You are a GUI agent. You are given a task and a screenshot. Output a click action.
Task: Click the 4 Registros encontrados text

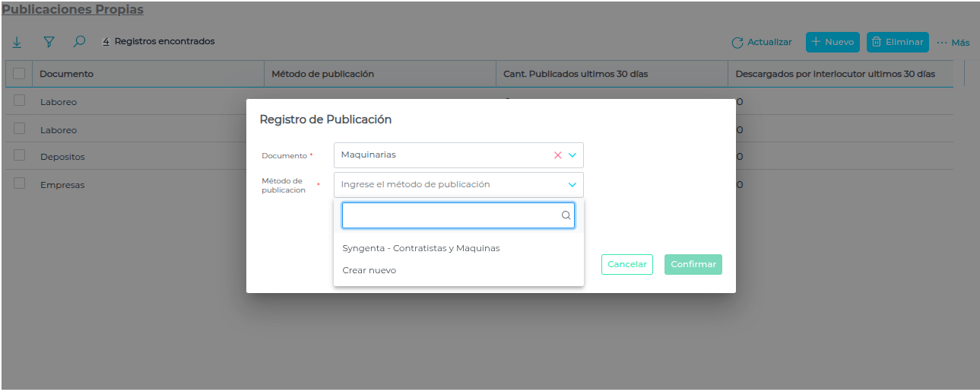click(159, 41)
